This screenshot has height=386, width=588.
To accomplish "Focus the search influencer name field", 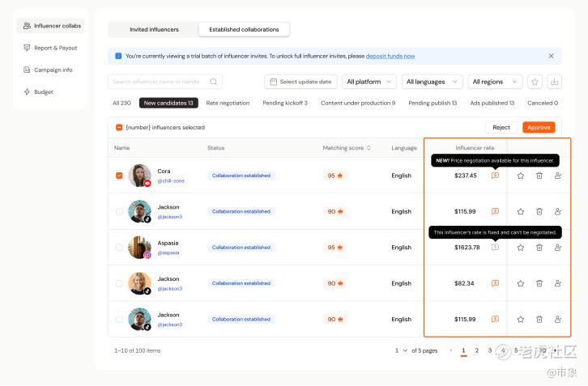I will point(165,82).
